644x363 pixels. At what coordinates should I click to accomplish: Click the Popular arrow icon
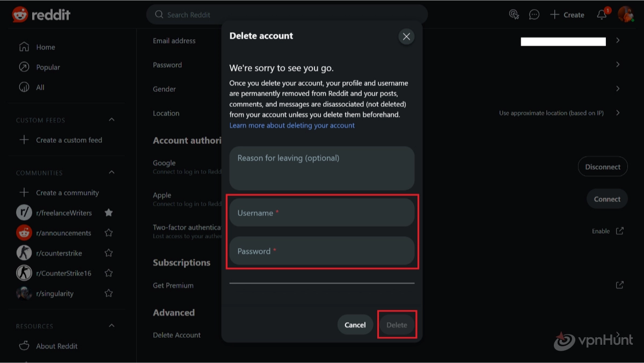[24, 67]
